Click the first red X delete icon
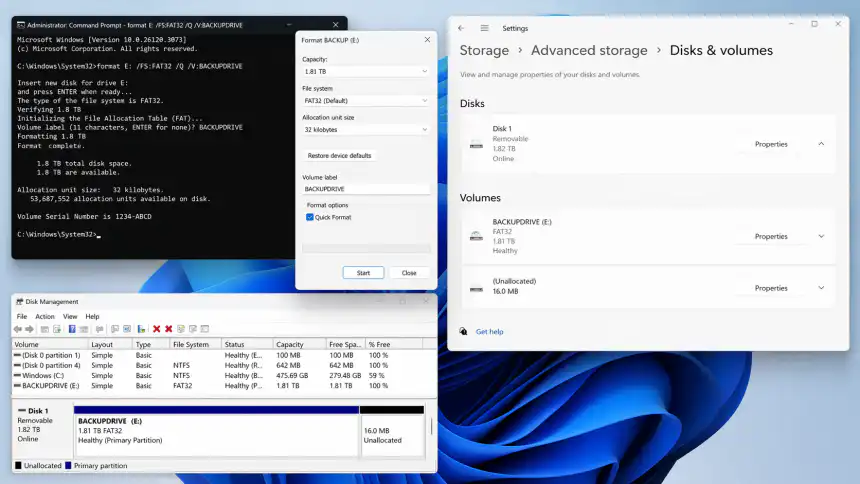 click(156, 329)
